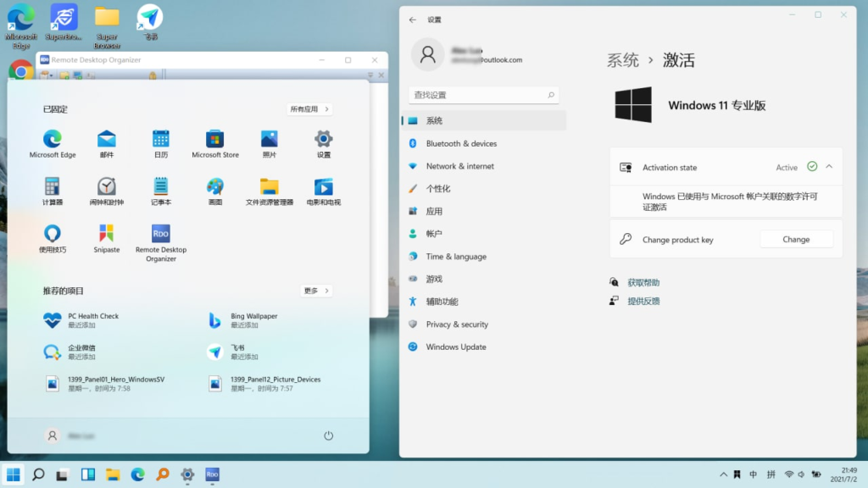This screenshot has height=488, width=868.
Task: Expand 更多 recommended items
Action: click(316, 291)
